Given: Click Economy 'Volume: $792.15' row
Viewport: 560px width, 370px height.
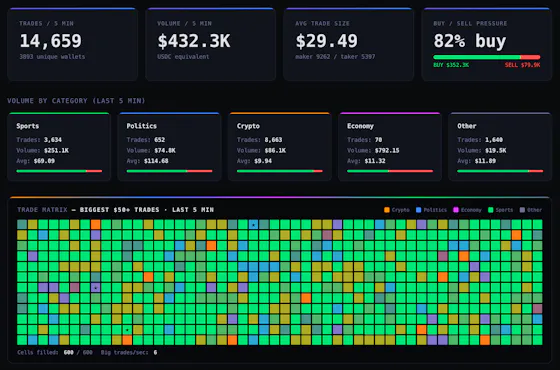Looking at the screenshot, I should pos(373,150).
